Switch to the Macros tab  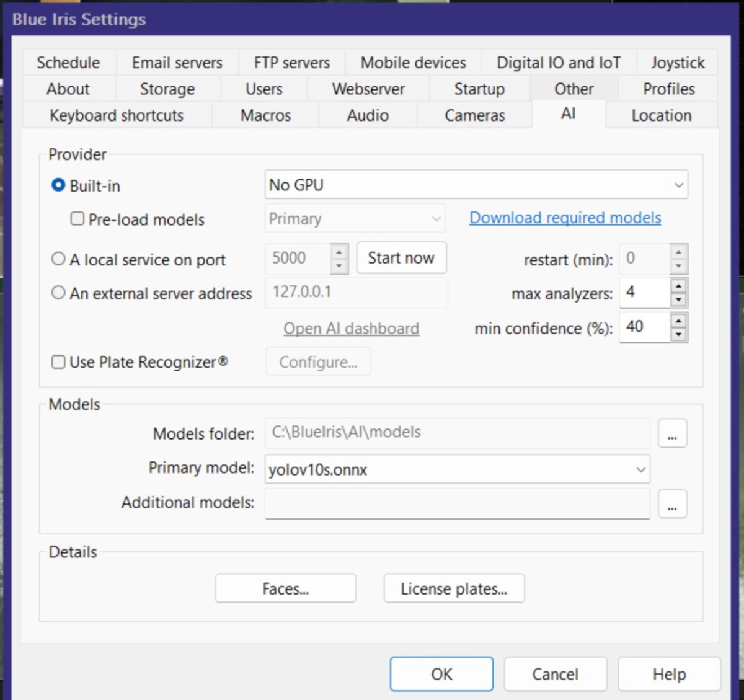pyautogui.click(x=266, y=115)
